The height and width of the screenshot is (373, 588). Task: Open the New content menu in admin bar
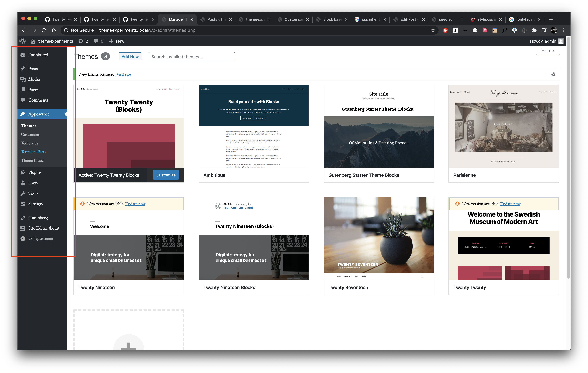116,41
